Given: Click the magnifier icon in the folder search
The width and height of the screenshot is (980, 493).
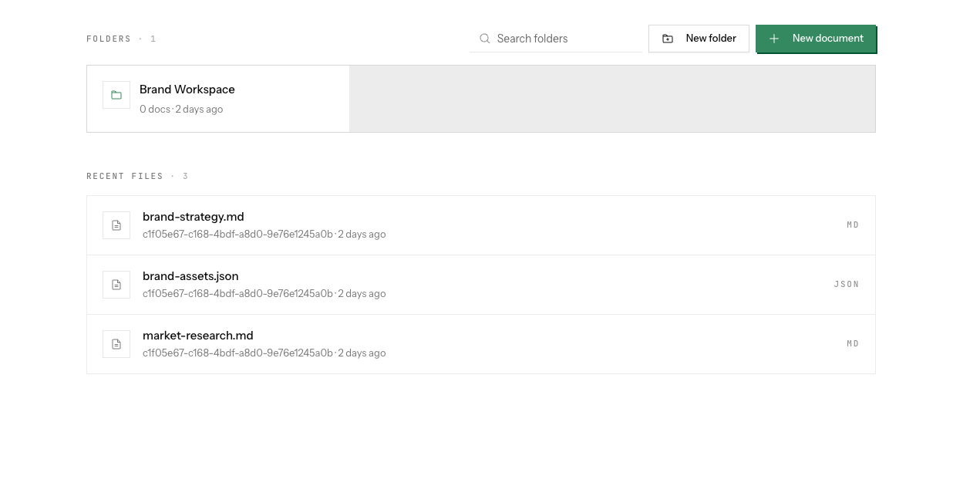Looking at the screenshot, I should [x=485, y=39].
